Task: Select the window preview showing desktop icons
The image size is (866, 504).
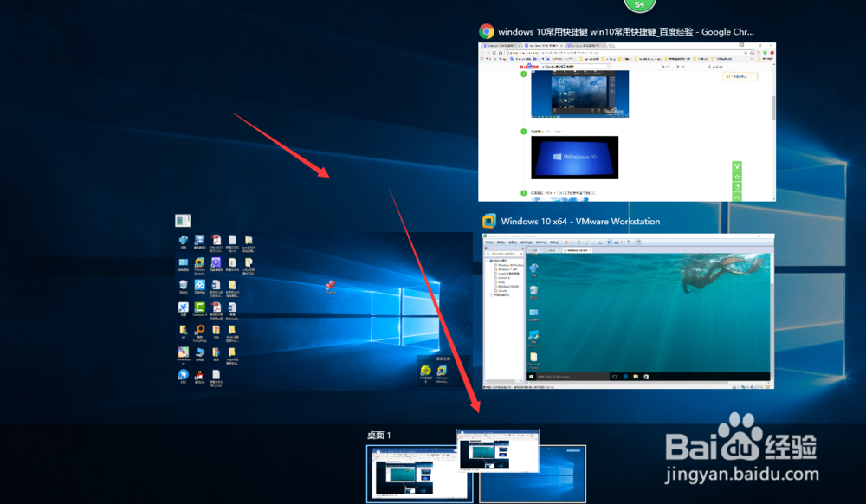Action: pos(323,312)
